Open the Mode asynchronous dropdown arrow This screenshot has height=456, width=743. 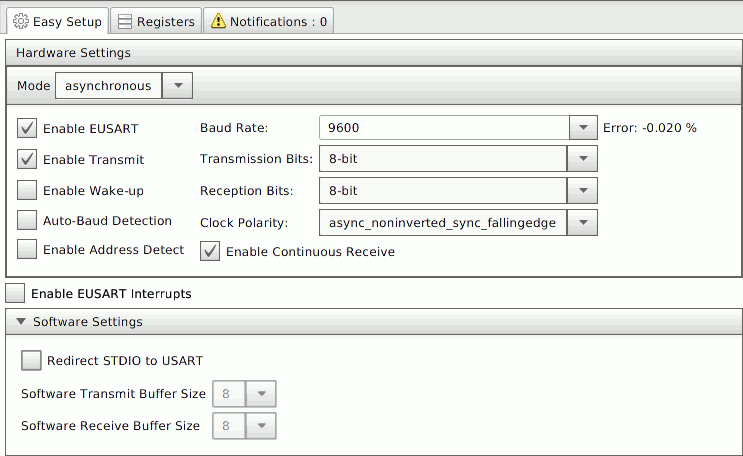click(x=177, y=86)
